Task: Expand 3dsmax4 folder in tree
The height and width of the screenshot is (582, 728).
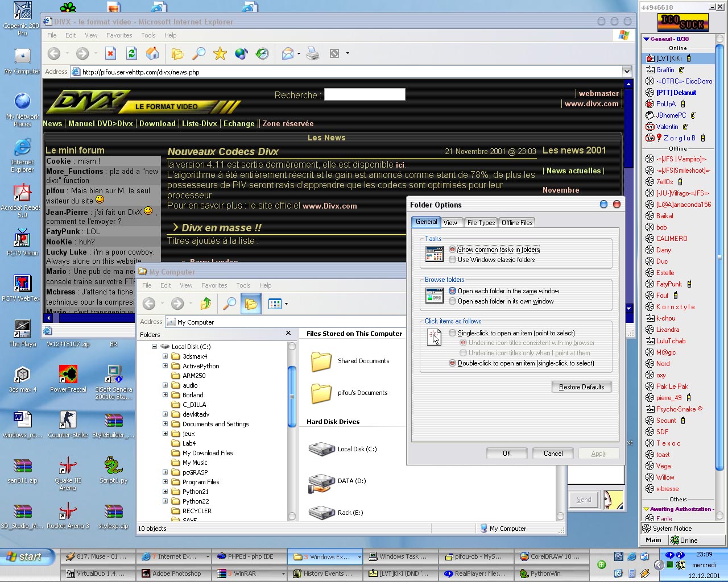Action: pyautogui.click(x=166, y=356)
